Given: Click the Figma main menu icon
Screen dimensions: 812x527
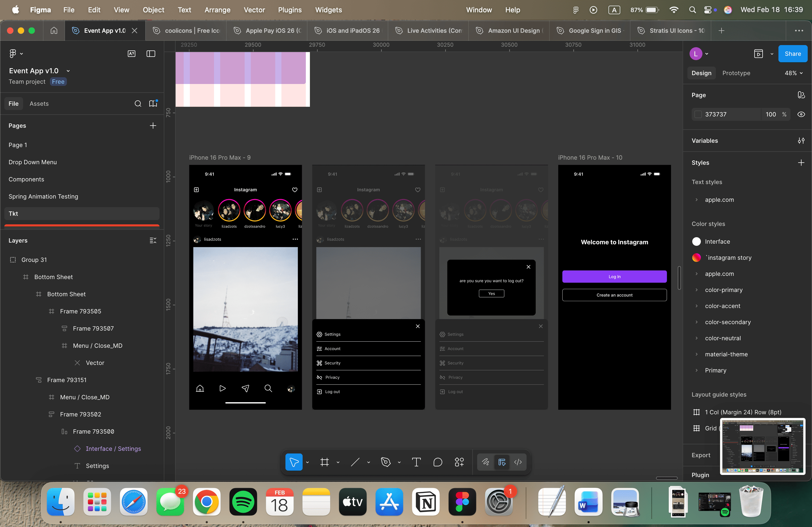Looking at the screenshot, I should 13,53.
